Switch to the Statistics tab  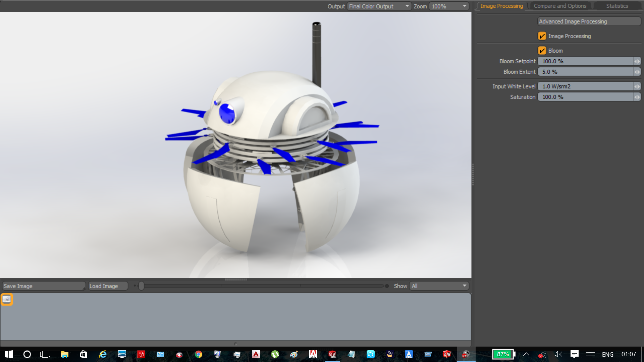[617, 6]
